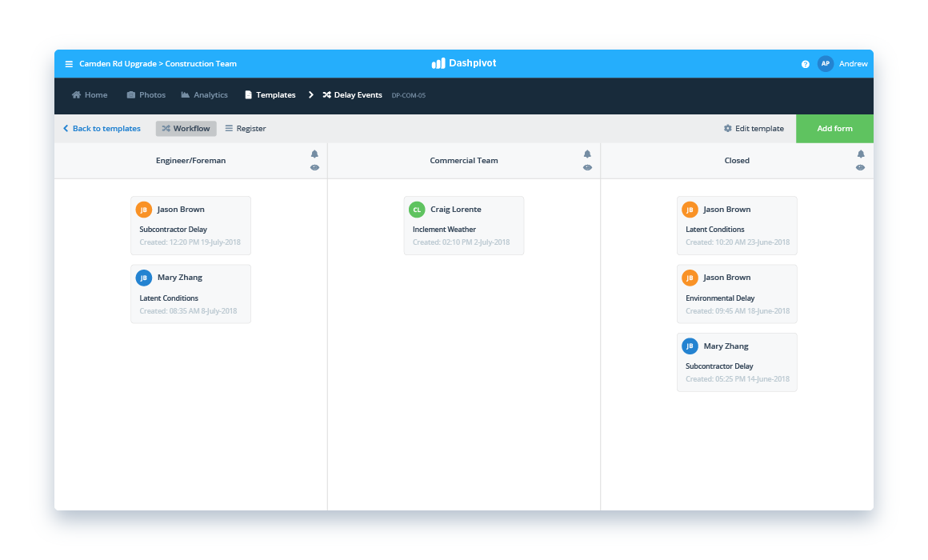928x560 pixels.
Task: Click the Camden Rd Upgrade > Construction Team breadcrumb
Action: (158, 64)
